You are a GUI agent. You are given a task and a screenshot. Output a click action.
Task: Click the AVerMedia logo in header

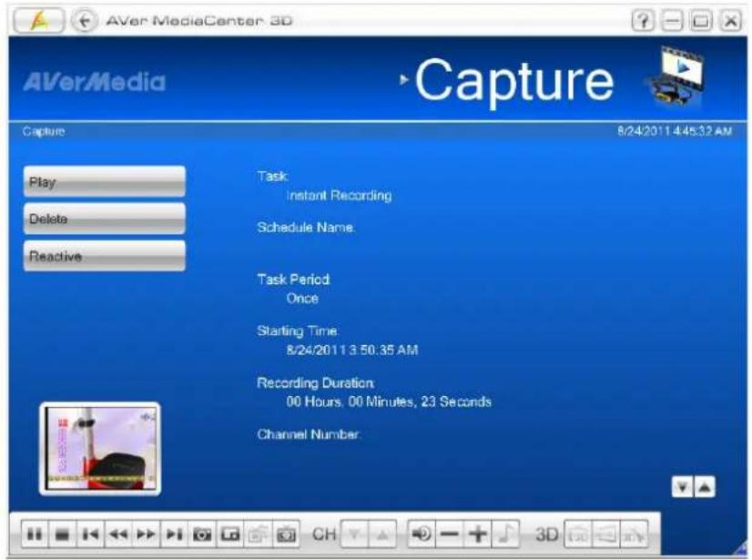pos(94,82)
